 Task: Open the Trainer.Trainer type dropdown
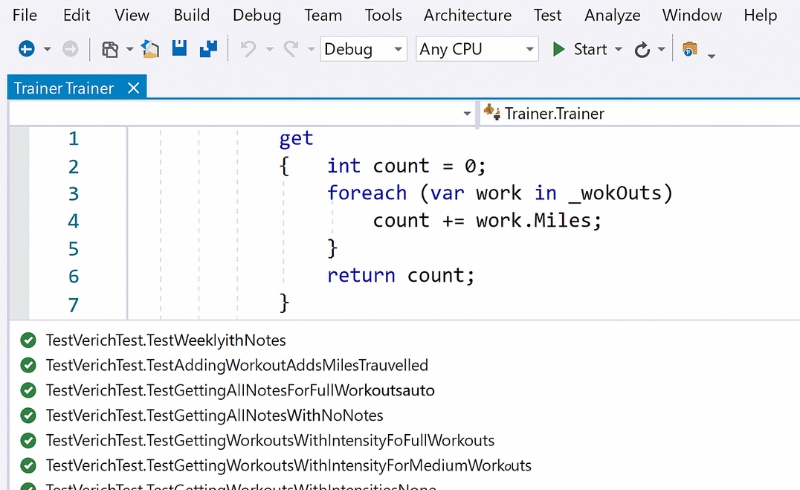(640, 113)
